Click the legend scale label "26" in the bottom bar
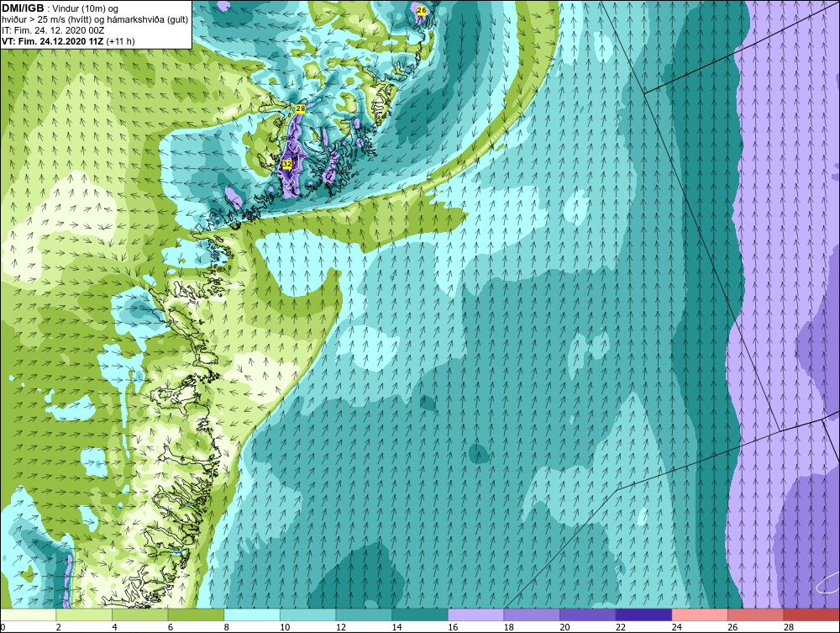Viewport: 840px width, 633px height. pos(732,628)
